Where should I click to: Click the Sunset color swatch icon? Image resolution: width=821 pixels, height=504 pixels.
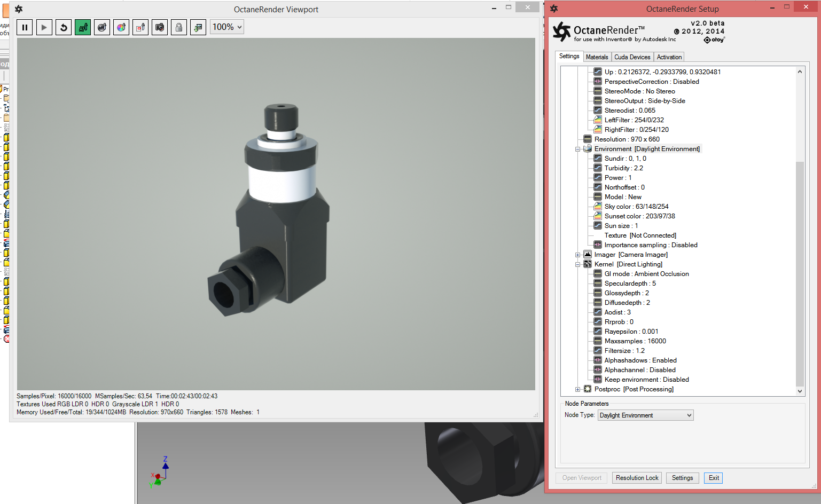coord(598,216)
